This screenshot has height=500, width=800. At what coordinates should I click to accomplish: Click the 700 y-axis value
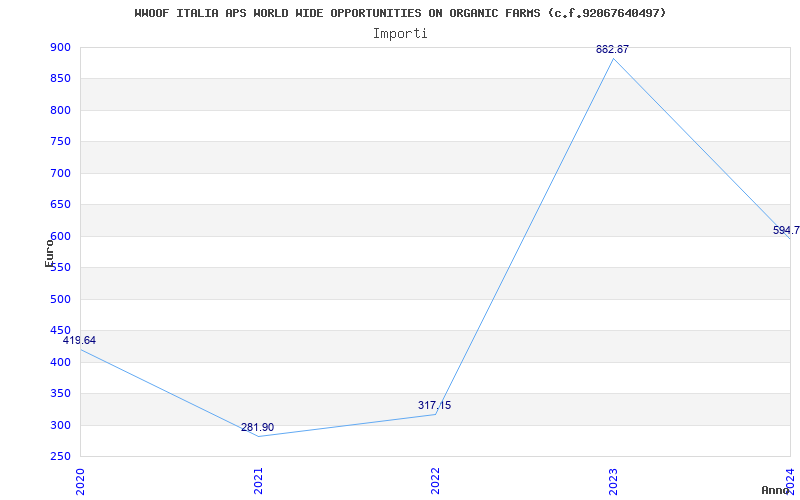tap(60, 173)
